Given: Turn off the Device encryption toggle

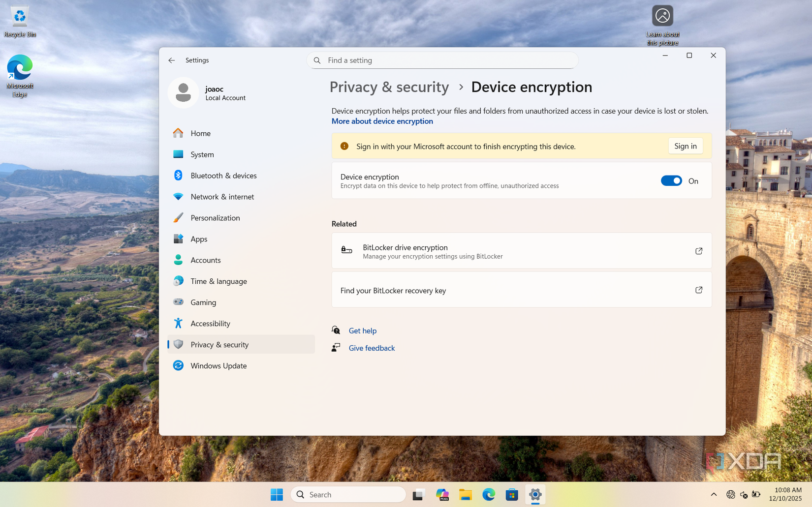Looking at the screenshot, I should 671,180.
